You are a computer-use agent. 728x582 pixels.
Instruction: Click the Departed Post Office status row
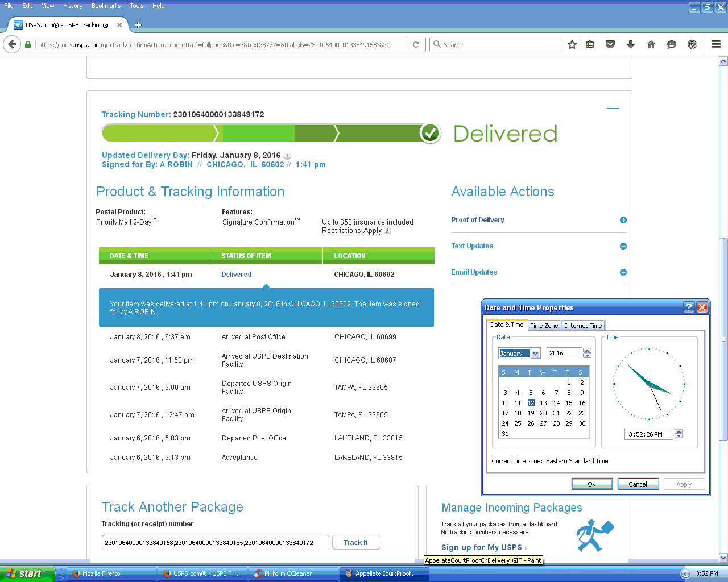click(254, 438)
